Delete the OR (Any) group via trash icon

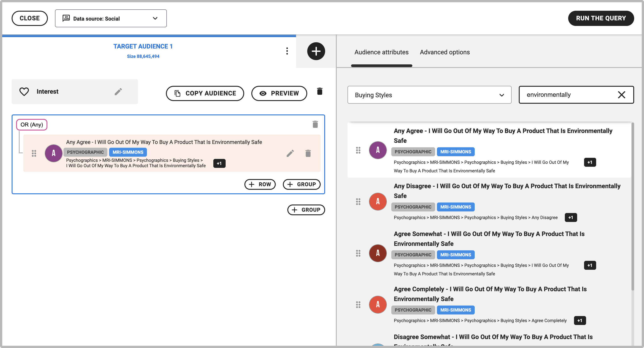point(315,124)
